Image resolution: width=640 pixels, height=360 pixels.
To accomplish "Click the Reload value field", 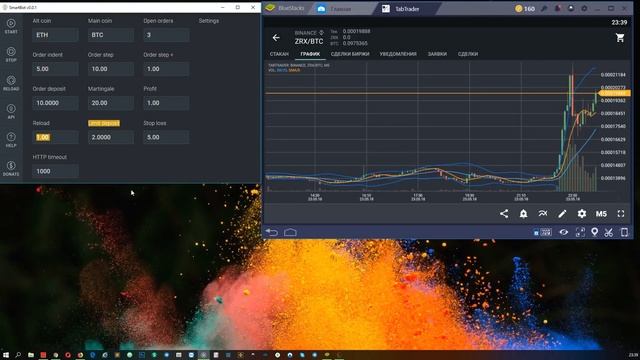I will tap(55, 137).
